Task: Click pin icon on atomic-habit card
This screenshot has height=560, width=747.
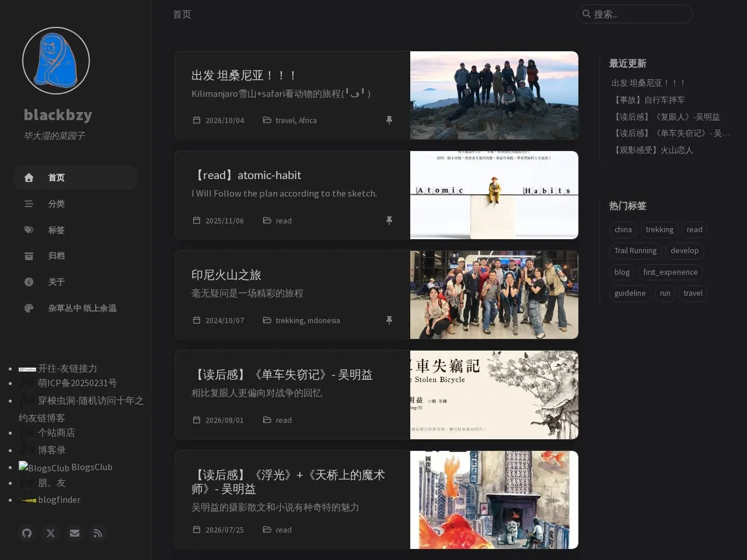Action: (389, 220)
